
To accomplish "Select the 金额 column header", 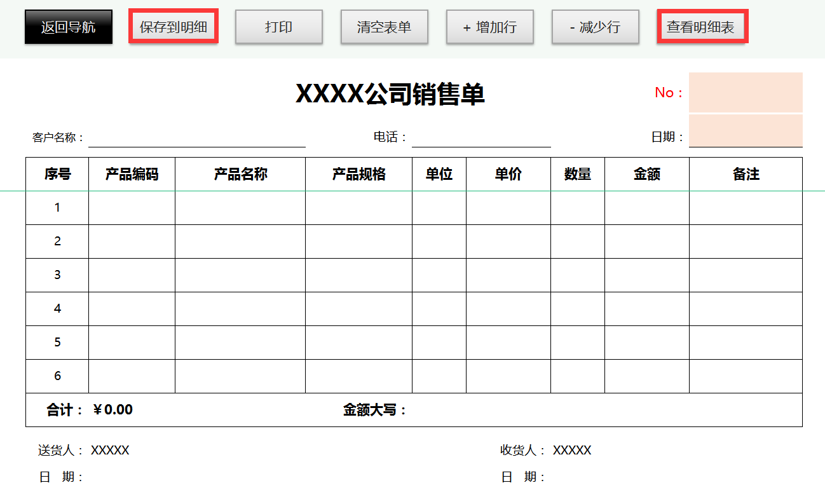I will [x=647, y=174].
